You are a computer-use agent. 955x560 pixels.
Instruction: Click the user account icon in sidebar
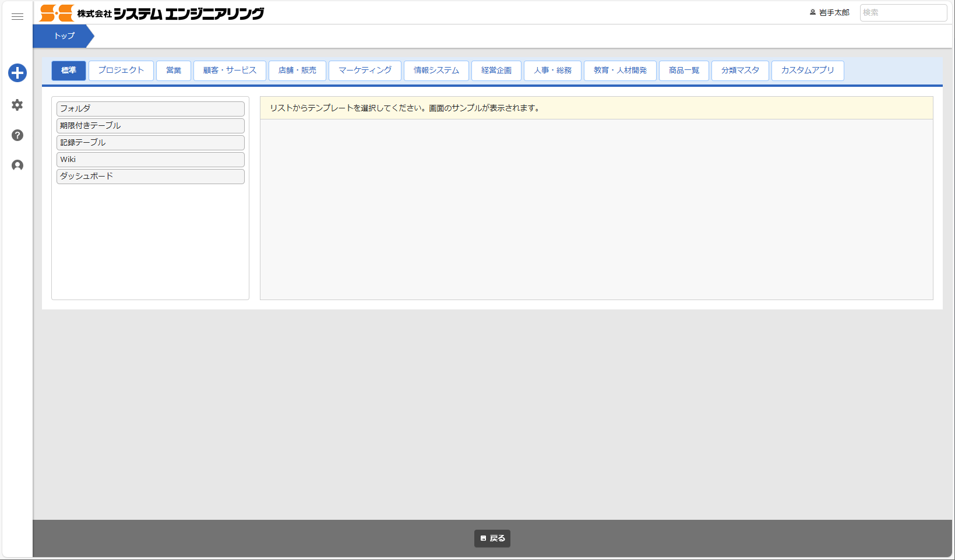pyautogui.click(x=17, y=165)
